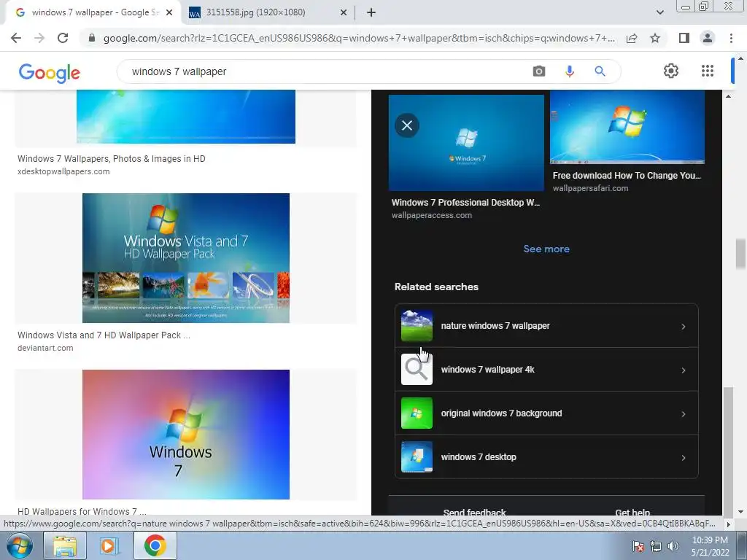Open windows 7 wallpaper 4k related search
Image resolution: width=747 pixels, height=560 pixels.
coord(546,370)
